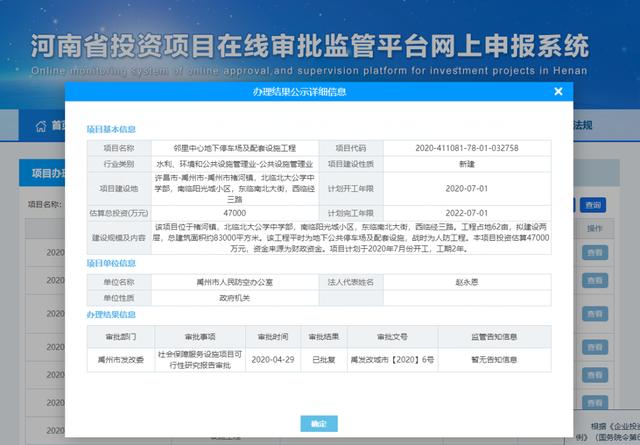
Task: Select planned start date 2020-07-01
Action: (467, 189)
